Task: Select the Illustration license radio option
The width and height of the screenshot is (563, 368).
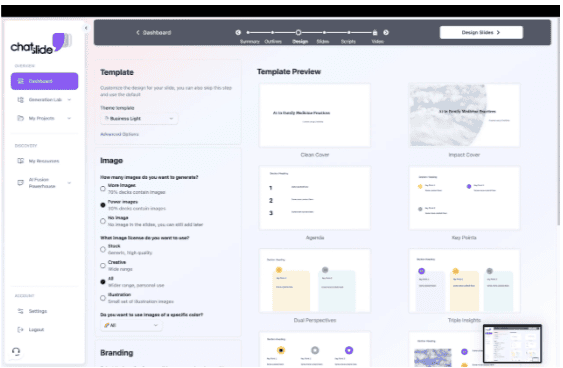Action: [x=103, y=298]
